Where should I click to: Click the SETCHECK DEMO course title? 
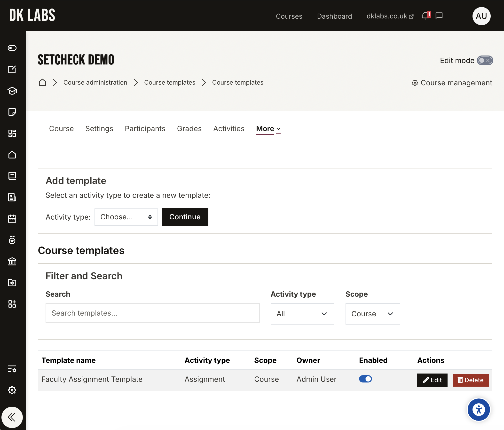click(76, 60)
